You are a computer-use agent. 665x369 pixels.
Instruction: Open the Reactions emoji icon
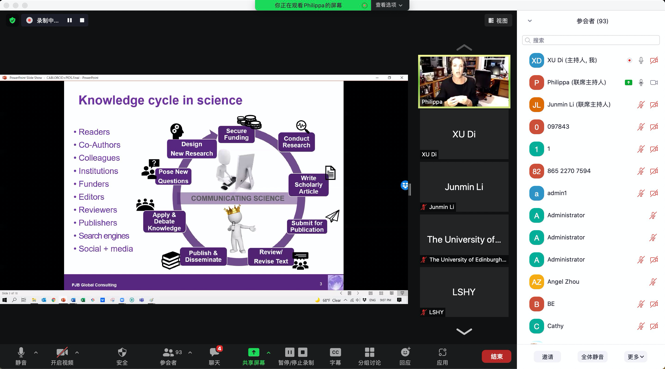pyautogui.click(x=405, y=352)
